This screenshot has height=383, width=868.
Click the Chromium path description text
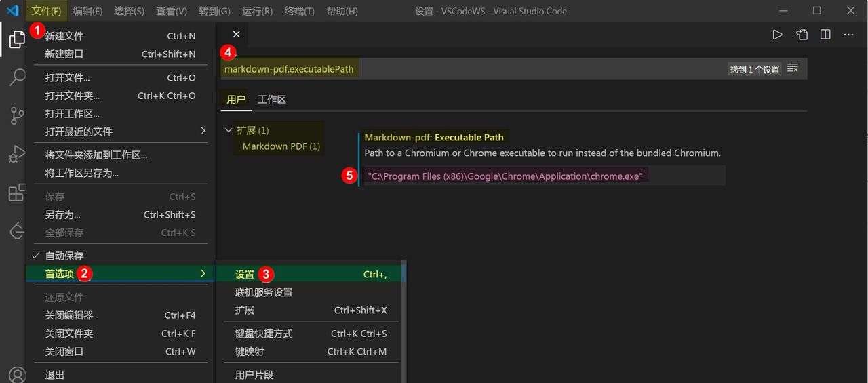click(x=542, y=153)
